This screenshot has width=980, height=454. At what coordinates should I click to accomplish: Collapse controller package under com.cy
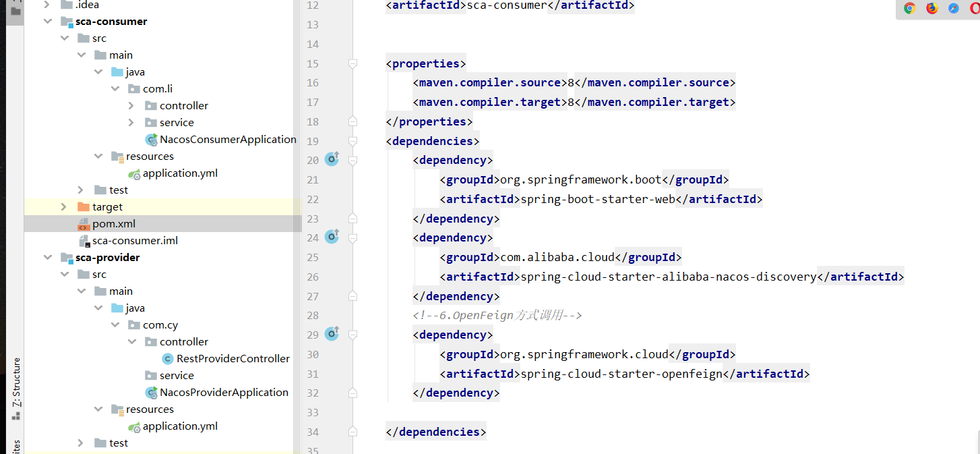tap(131, 342)
